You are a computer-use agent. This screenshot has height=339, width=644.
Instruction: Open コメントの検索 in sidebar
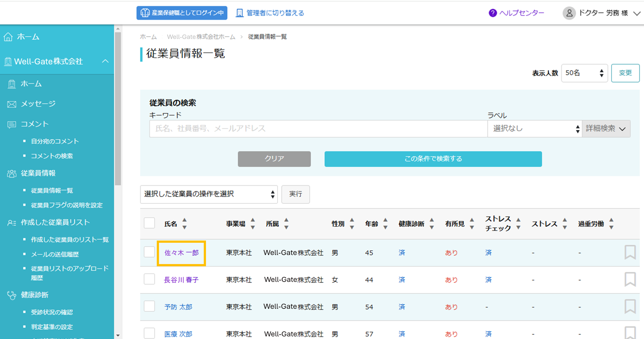52,156
